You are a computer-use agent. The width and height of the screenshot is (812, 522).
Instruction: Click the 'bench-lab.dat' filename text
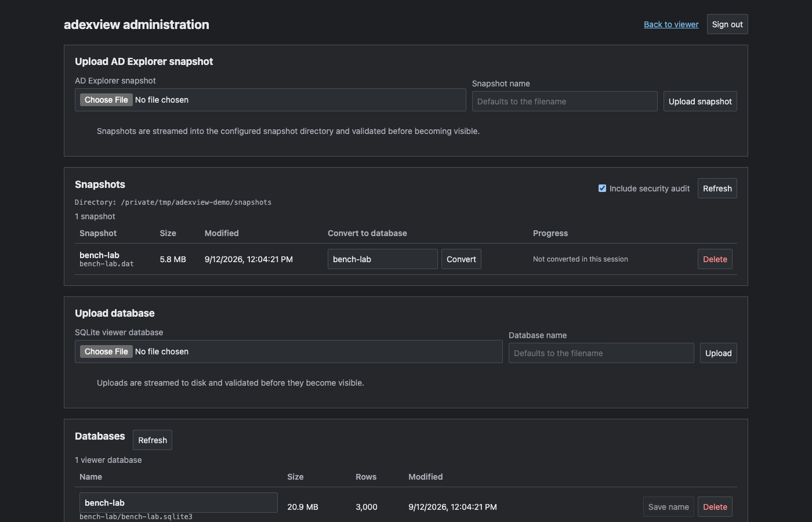[x=107, y=264]
